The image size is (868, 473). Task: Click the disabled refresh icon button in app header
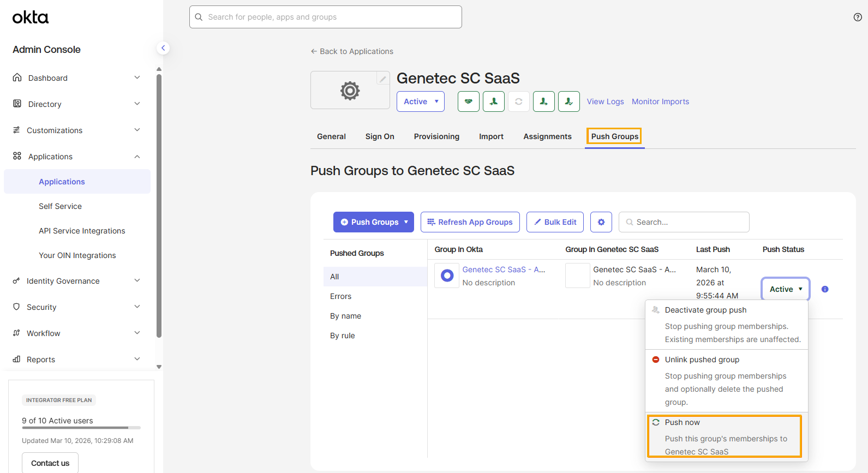519,101
